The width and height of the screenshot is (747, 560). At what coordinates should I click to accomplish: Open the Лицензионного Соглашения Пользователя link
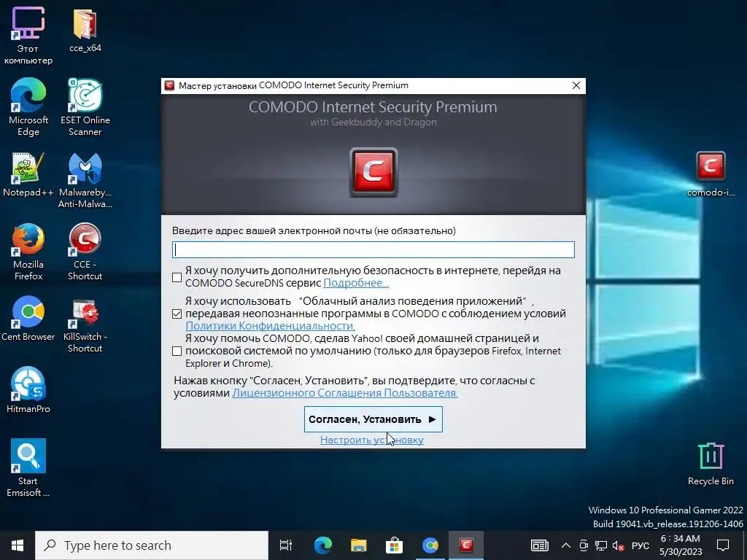345,393
